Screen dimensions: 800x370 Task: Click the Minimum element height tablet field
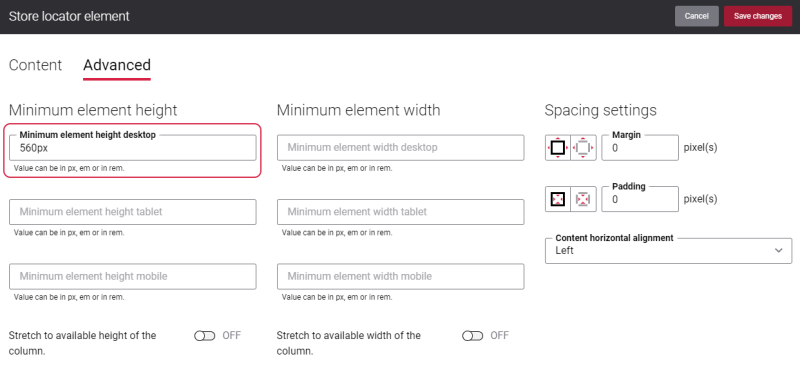coord(133,212)
